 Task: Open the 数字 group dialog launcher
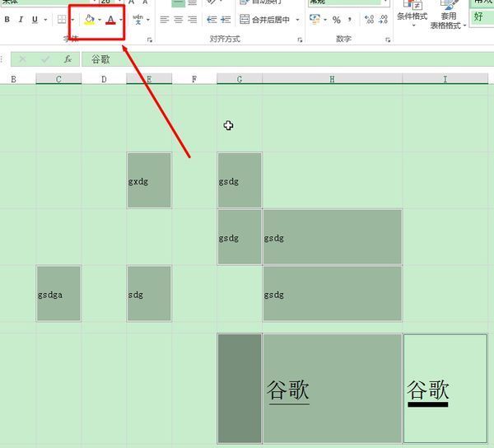pos(388,40)
